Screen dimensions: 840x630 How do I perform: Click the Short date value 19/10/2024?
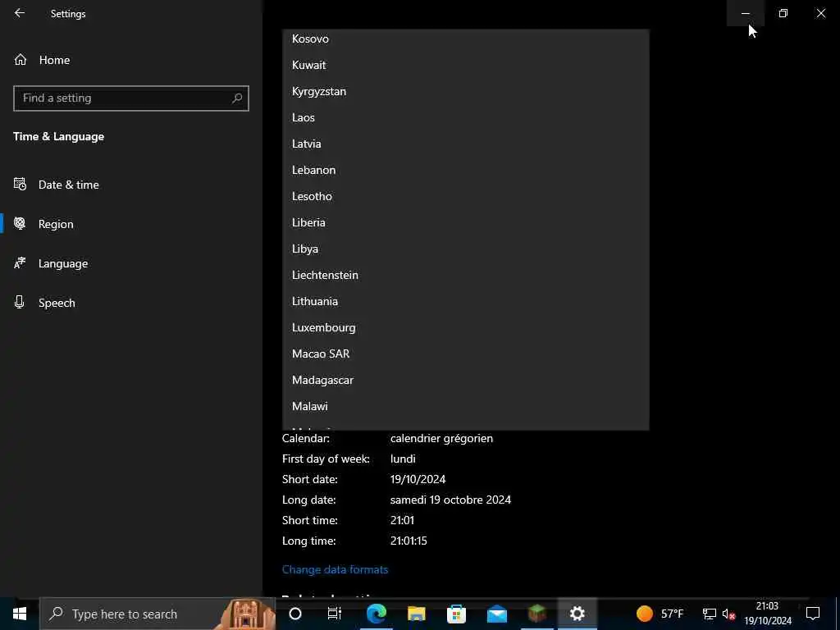click(x=418, y=479)
